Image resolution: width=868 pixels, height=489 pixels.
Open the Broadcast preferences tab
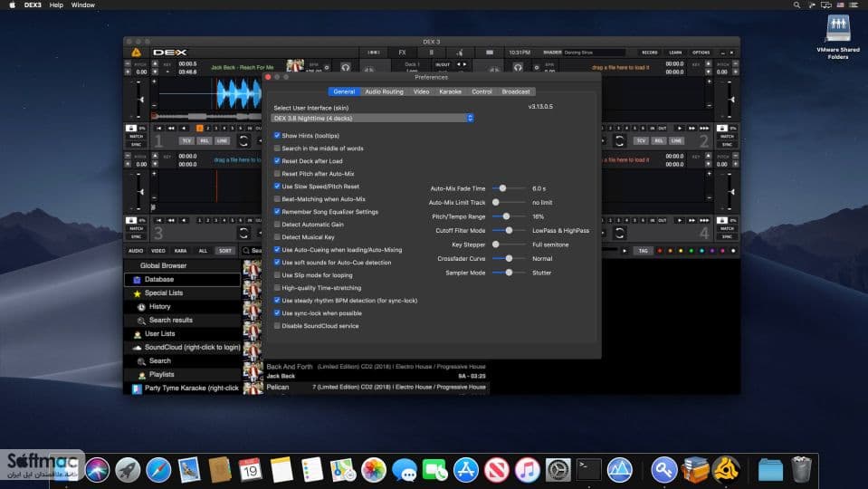coord(516,91)
